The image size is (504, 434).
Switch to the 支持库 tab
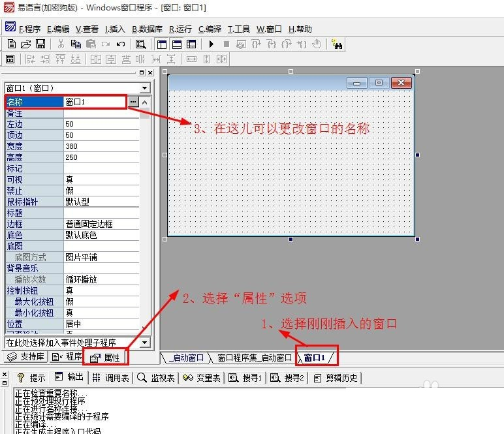coord(25,356)
